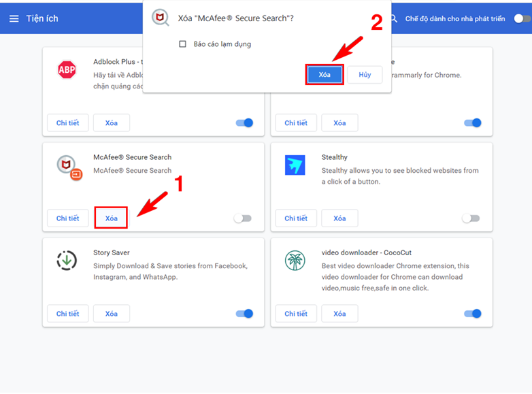
Task: Remove Stealthy using its Xóa button
Action: coord(339,218)
